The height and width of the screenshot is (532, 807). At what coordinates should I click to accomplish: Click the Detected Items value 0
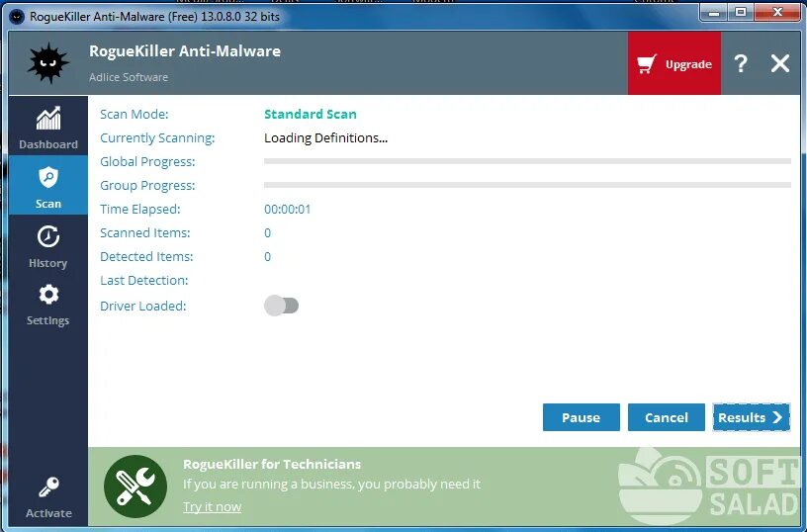coord(268,257)
